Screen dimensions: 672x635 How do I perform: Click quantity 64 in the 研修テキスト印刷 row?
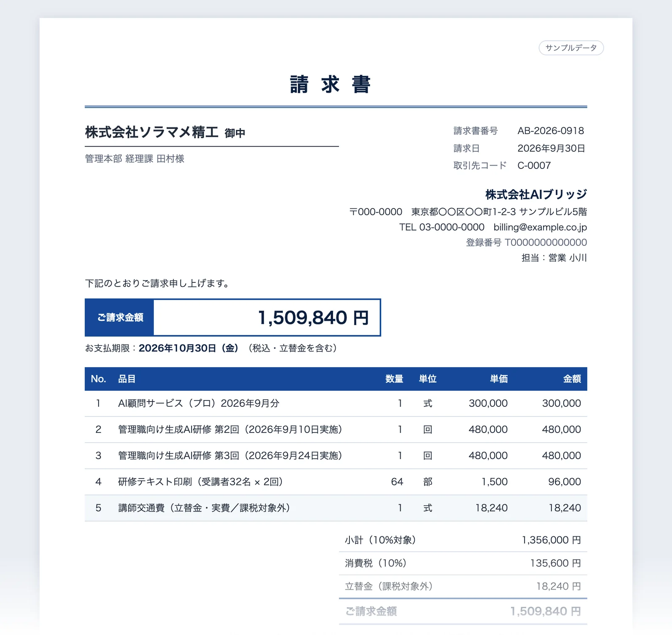(397, 482)
